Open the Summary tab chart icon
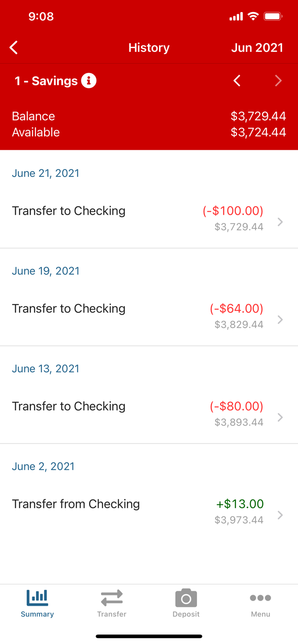This screenshot has height=644, width=298. tap(37, 598)
